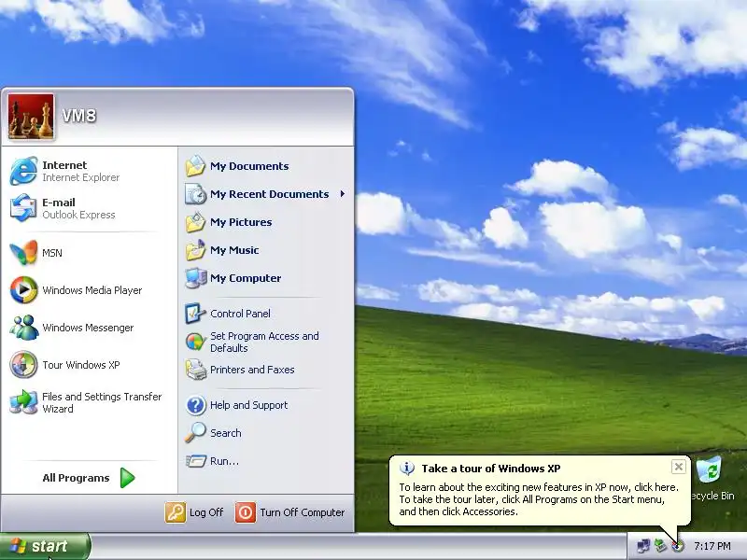Click the Safely Remove Hardware tray icon
The height and width of the screenshot is (560, 747).
click(x=660, y=546)
